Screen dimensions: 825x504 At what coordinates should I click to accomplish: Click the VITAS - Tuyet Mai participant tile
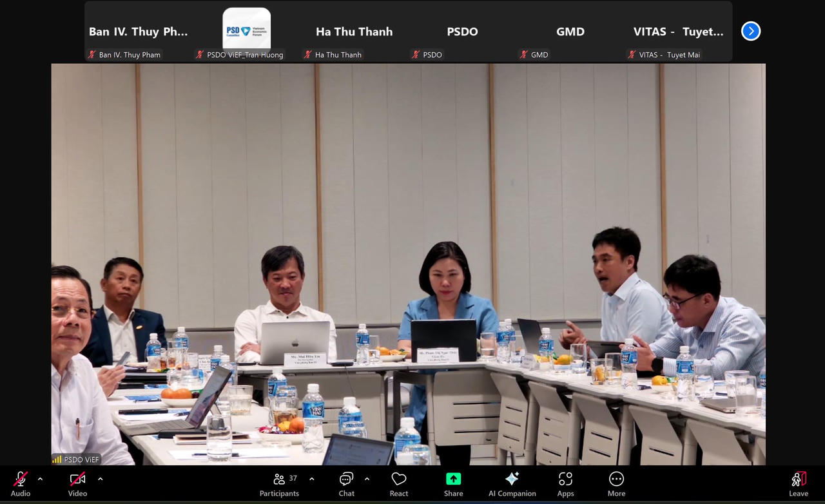678,31
